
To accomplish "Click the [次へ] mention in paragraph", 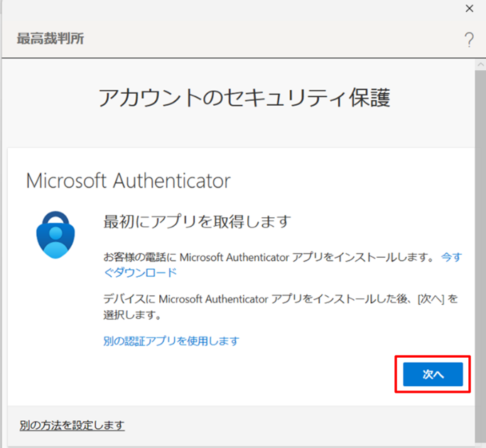I will 431,299.
